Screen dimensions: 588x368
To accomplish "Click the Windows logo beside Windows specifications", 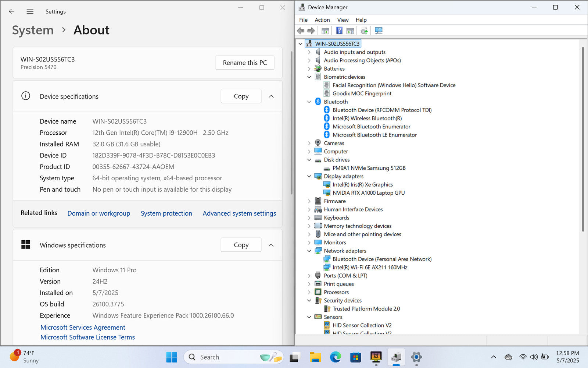I will (x=26, y=244).
